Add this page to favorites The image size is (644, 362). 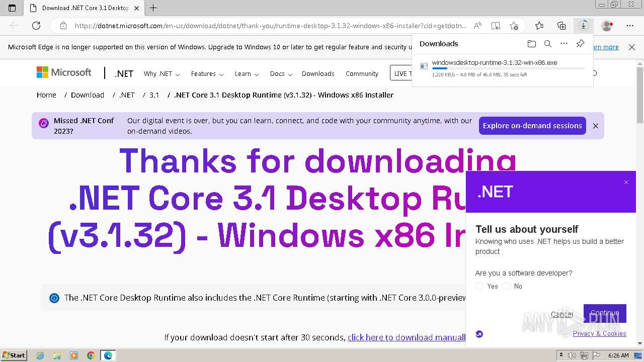pyautogui.click(x=514, y=26)
